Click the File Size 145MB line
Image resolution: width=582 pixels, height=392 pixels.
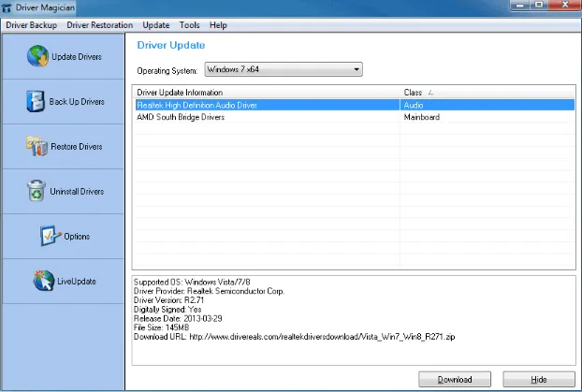coord(162,327)
